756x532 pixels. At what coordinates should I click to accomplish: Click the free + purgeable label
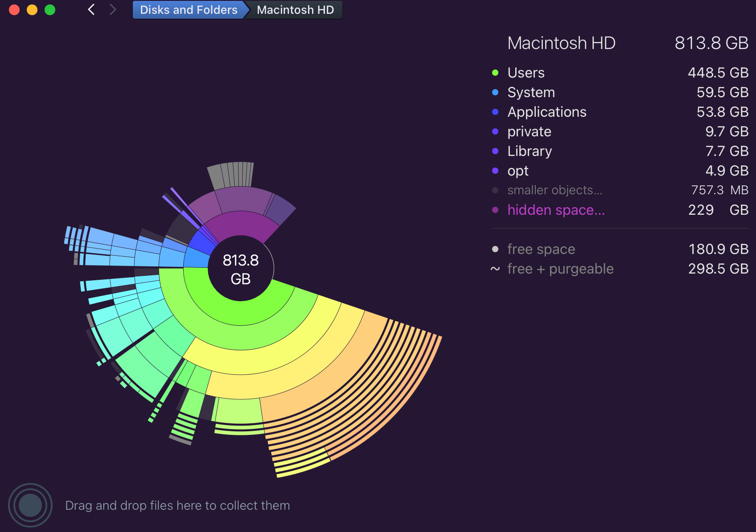[560, 269]
